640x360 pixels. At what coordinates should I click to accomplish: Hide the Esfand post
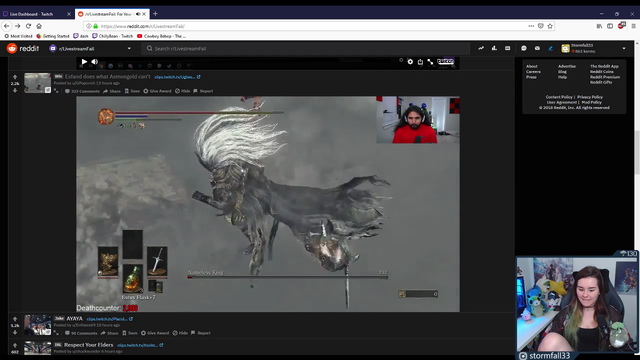click(182, 91)
